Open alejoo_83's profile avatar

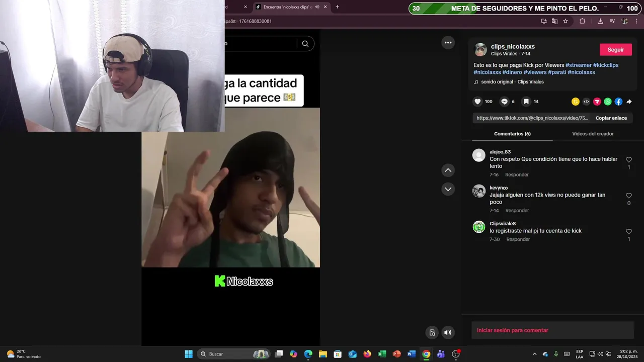pyautogui.click(x=478, y=155)
